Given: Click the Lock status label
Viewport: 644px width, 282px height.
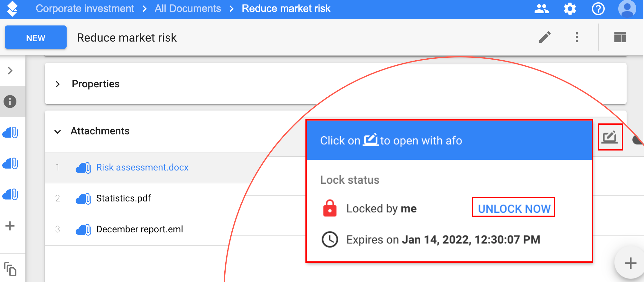Looking at the screenshot, I should tap(350, 180).
